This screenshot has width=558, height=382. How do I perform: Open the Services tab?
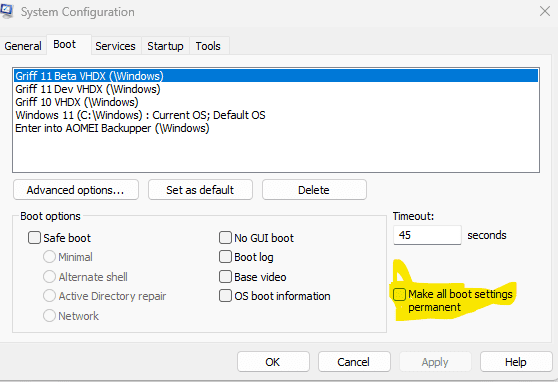(115, 46)
